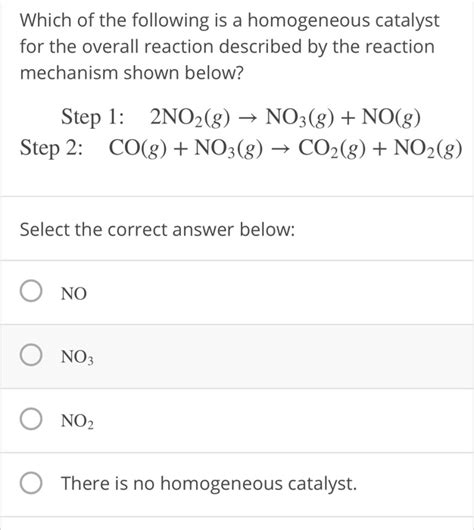Click the NO answer label text
Image resolution: width=474 pixels, height=530 pixels.
[74, 293]
